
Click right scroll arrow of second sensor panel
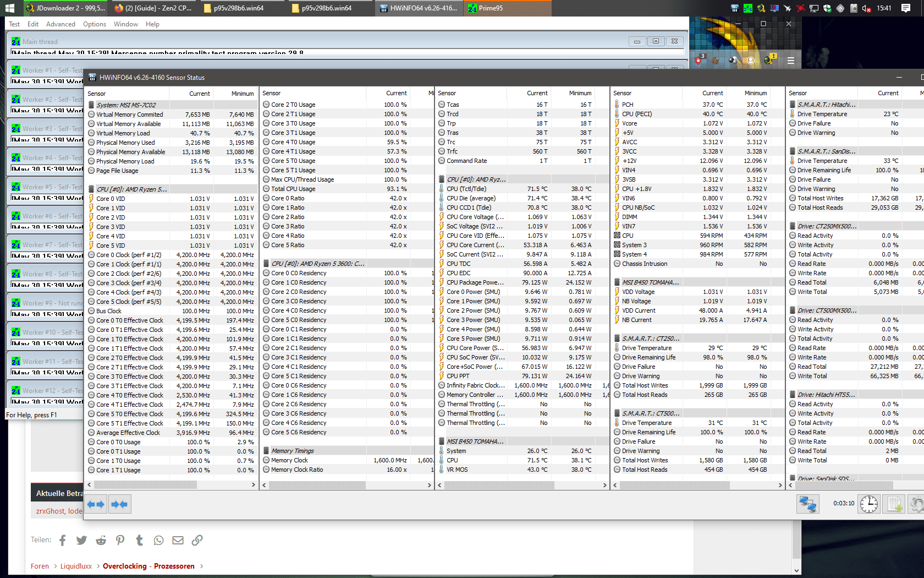click(x=430, y=485)
